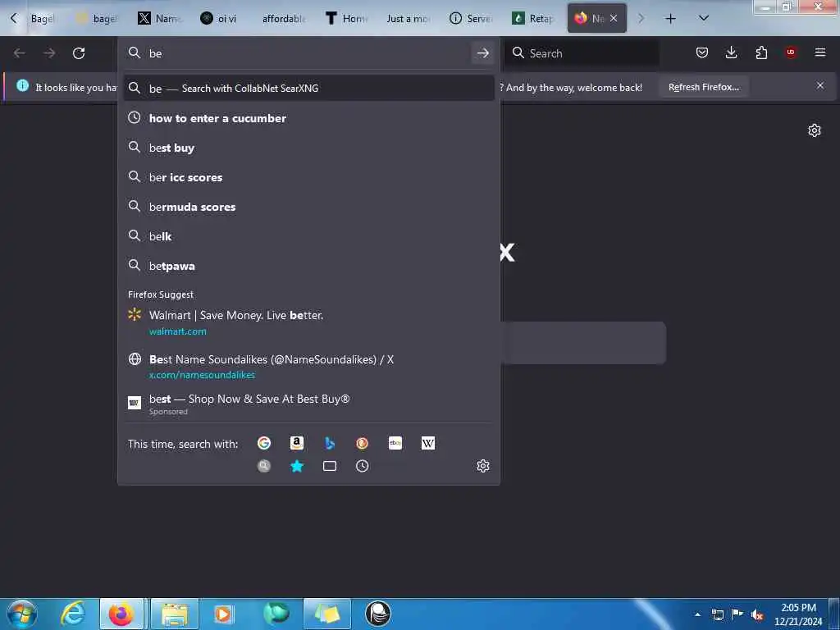Expand the list all tabs chevron
Viewport: 840px width, 630px height.
[704, 18]
